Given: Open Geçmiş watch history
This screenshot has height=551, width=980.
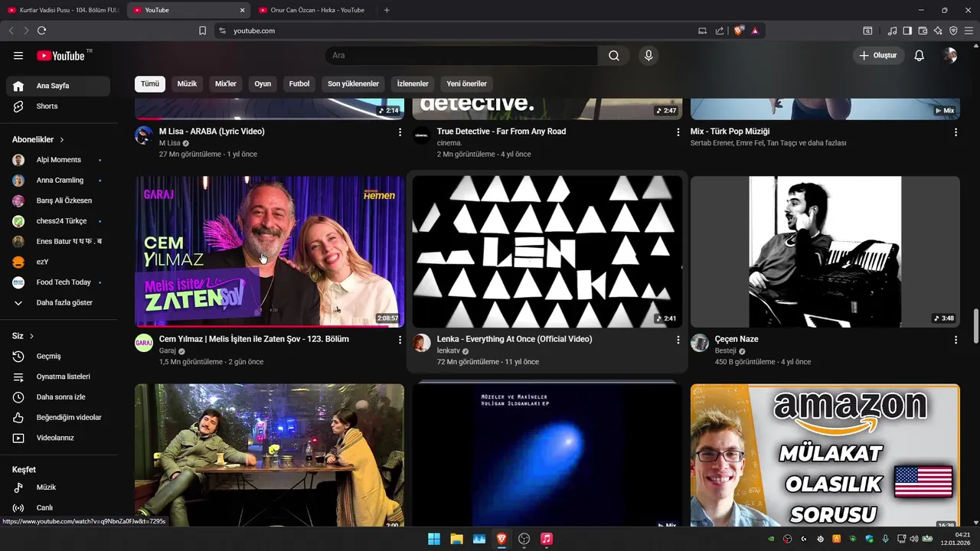Looking at the screenshot, I should point(58,357).
